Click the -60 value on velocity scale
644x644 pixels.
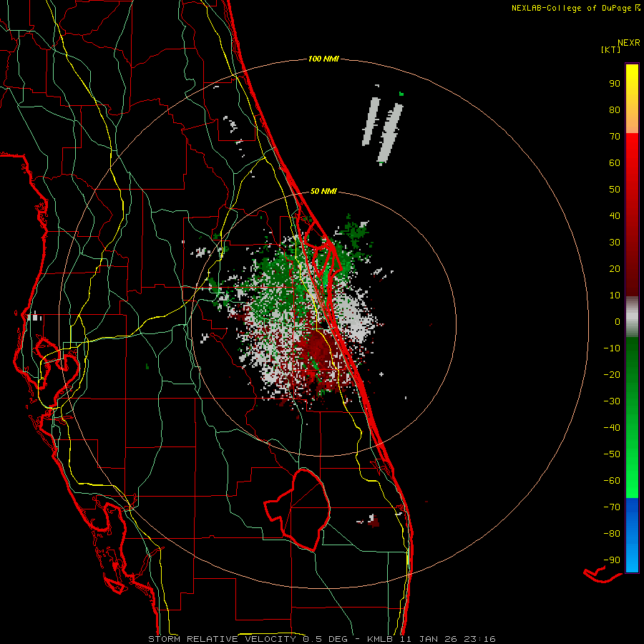612,481
